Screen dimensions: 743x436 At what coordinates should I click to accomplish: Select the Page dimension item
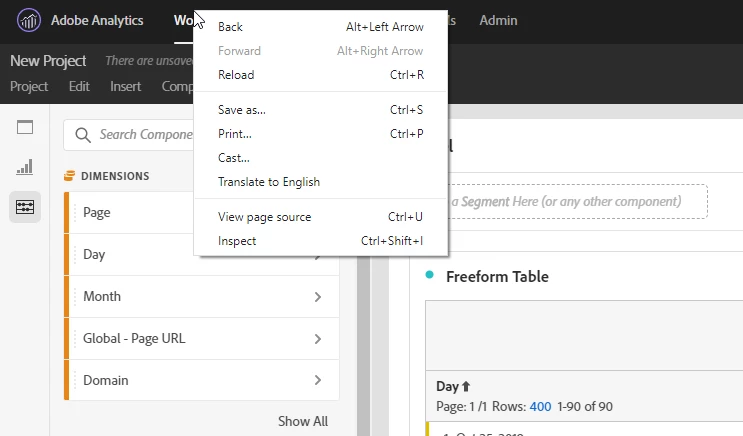(x=202, y=212)
